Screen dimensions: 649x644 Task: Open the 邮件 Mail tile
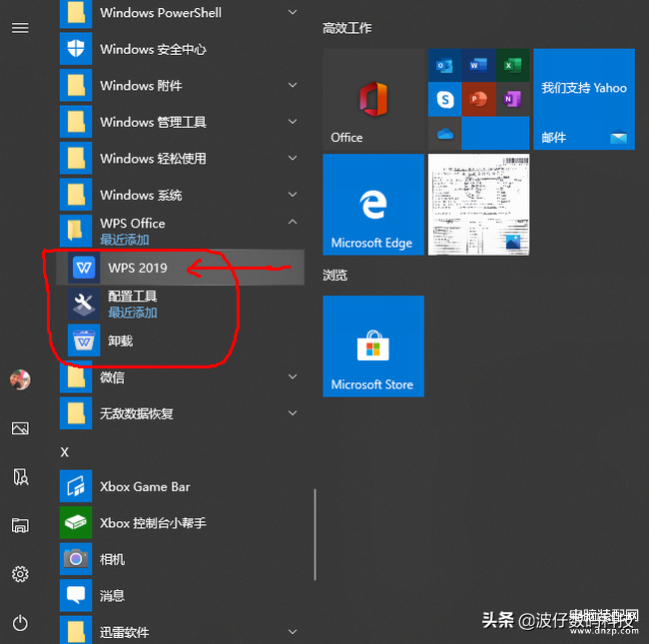[x=584, y=99]
